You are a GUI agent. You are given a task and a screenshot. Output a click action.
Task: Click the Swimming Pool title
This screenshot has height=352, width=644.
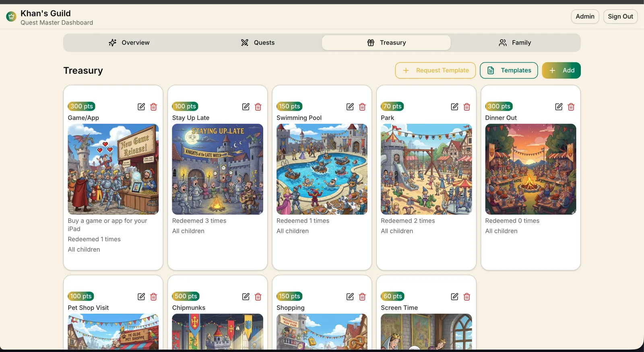pyautogui.click(x=299, y=118)
